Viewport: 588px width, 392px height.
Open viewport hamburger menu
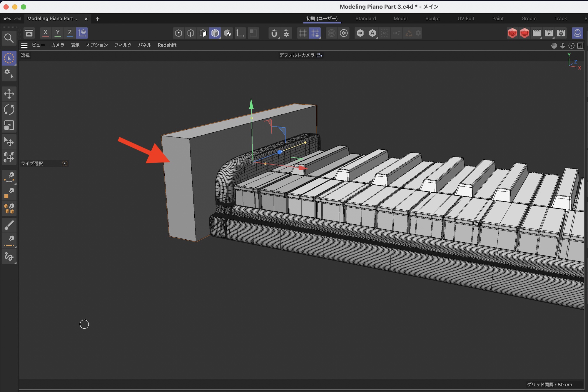[24, 45]
